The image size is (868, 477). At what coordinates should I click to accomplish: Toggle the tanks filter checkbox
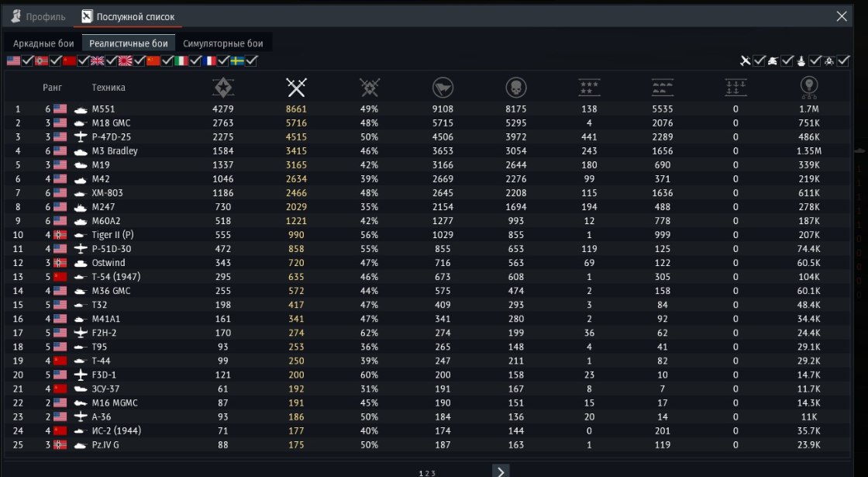pos(787,61)
